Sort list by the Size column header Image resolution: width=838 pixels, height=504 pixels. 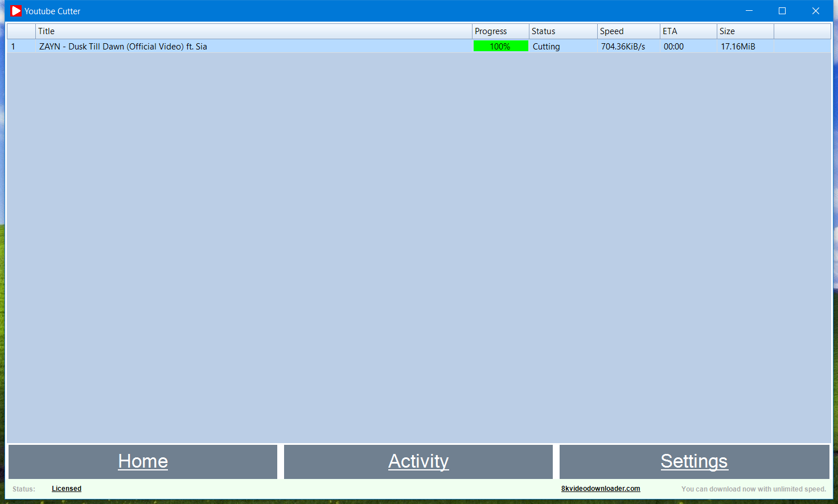[x=745, y=31]
